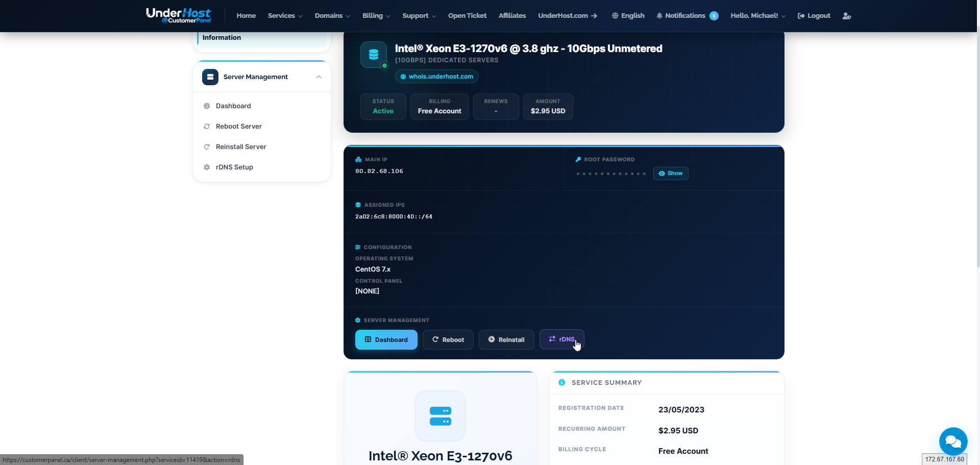Click the [NONE] control panel value
This screenshot has width=980, height=465.
[x=367, y=291]
